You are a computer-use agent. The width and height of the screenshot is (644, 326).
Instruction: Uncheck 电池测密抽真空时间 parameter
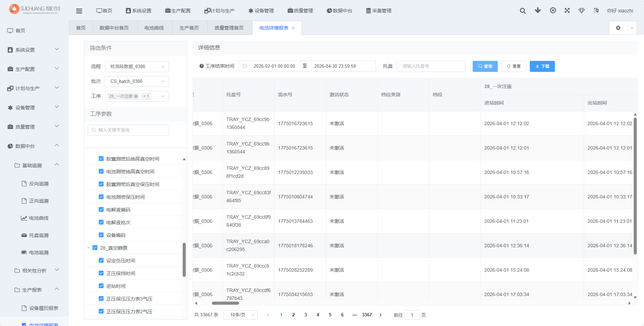[x=101, y=171]
